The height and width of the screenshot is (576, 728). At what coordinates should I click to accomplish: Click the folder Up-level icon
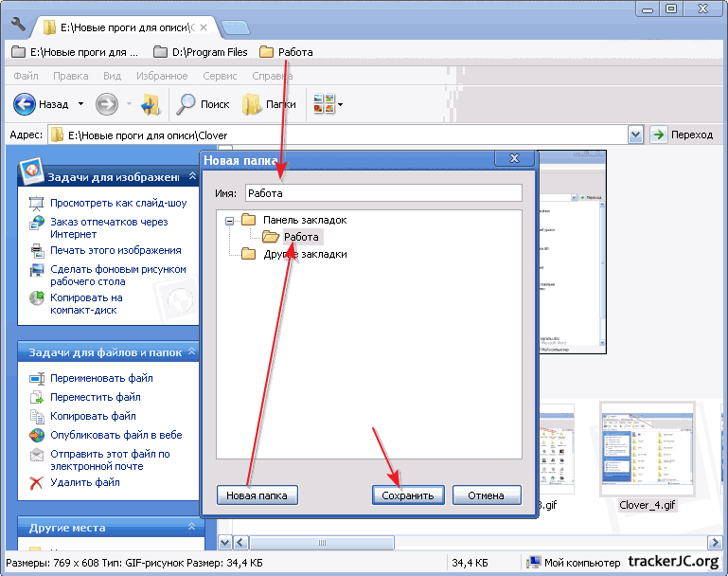(150, 104)
